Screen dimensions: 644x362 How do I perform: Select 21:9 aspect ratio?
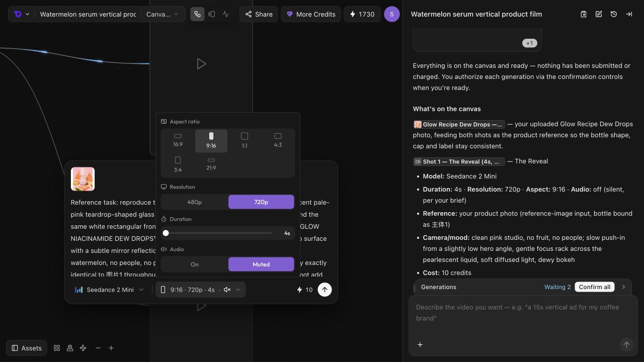[211, 164]
